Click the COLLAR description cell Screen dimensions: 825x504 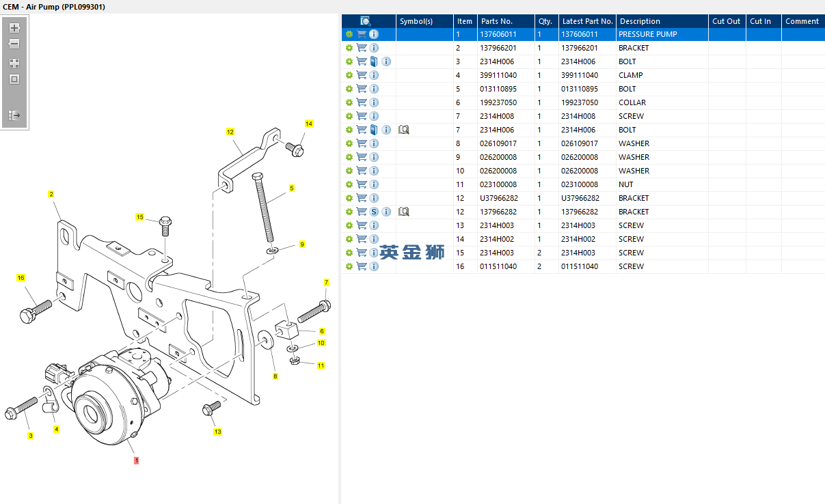coord(662,102)
